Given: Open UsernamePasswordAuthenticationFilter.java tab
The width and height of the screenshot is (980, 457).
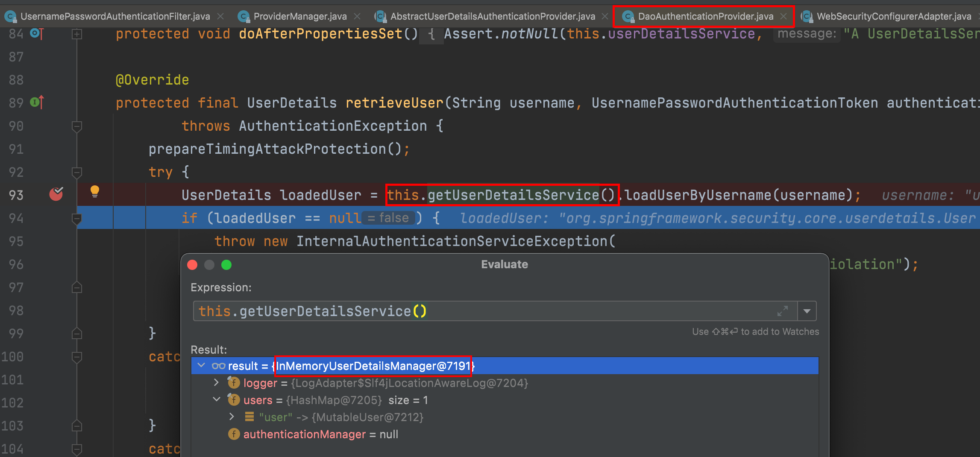Looking at the screenshot, I should point(115,16).
